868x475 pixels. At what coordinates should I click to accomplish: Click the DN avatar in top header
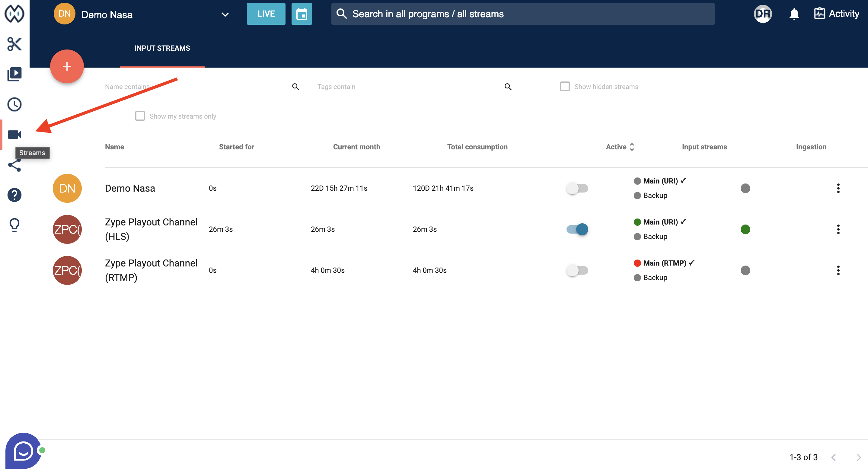point(64,14)
